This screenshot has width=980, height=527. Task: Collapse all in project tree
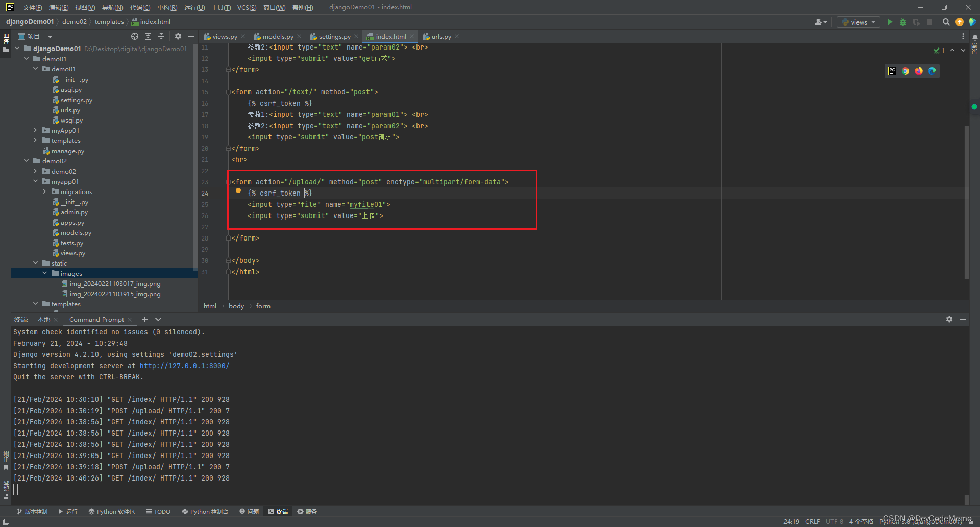[161, 36]
